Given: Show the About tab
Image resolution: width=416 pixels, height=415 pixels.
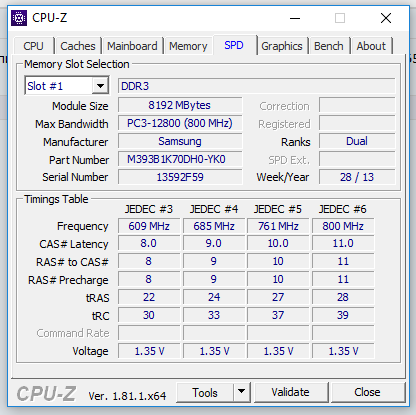Looking at the screenshot, I should [371, 46].
